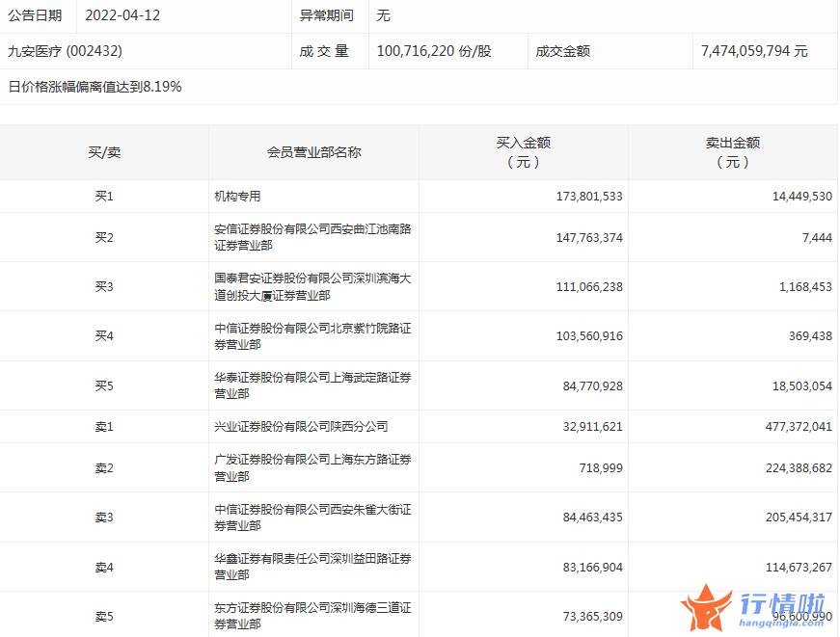840x637 pixels.
Task: Select the 卖5 row label
Action: (x=104, y=616)
